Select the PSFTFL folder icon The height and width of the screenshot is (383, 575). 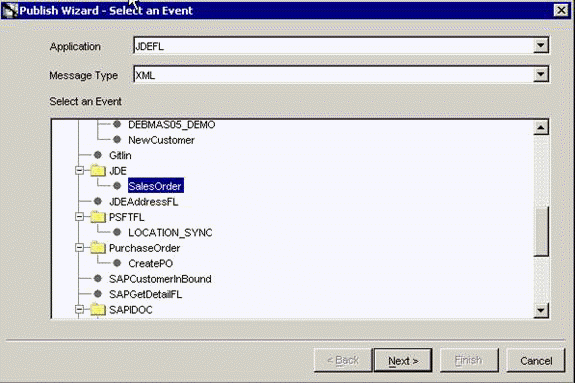pyautogui.click(x=98, y=217)
